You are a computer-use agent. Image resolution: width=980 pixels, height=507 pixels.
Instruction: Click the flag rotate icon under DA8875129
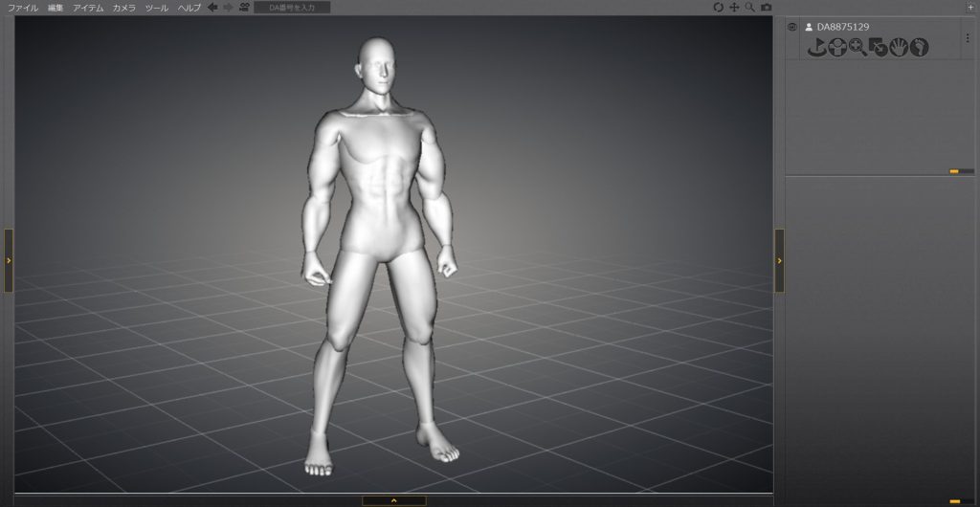(x=817, y=47)
